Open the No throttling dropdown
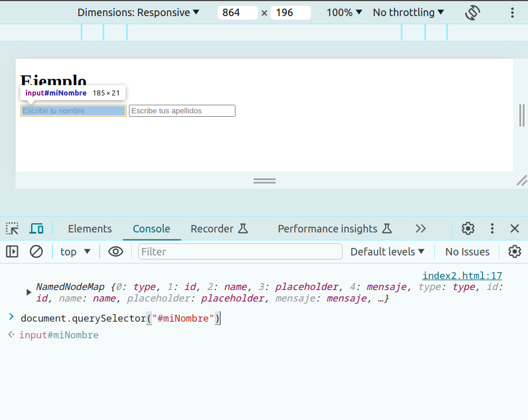528x420 pixels. pyautogui.click(x=408, y=13)
